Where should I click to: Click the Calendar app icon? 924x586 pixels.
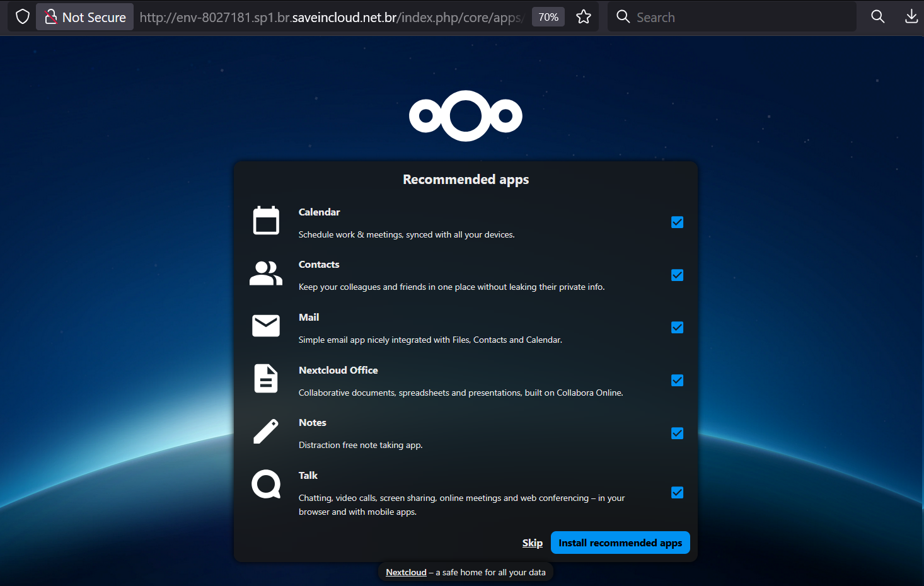click(x=266, y=221)
